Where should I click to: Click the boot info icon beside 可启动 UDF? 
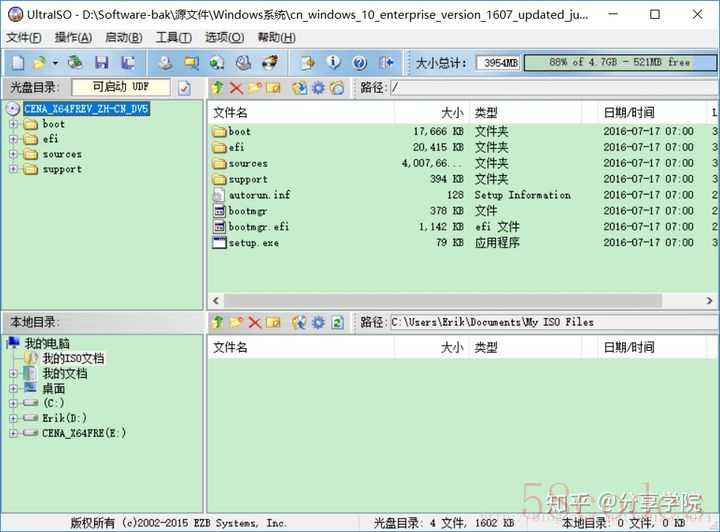click(x=184, y=87)
